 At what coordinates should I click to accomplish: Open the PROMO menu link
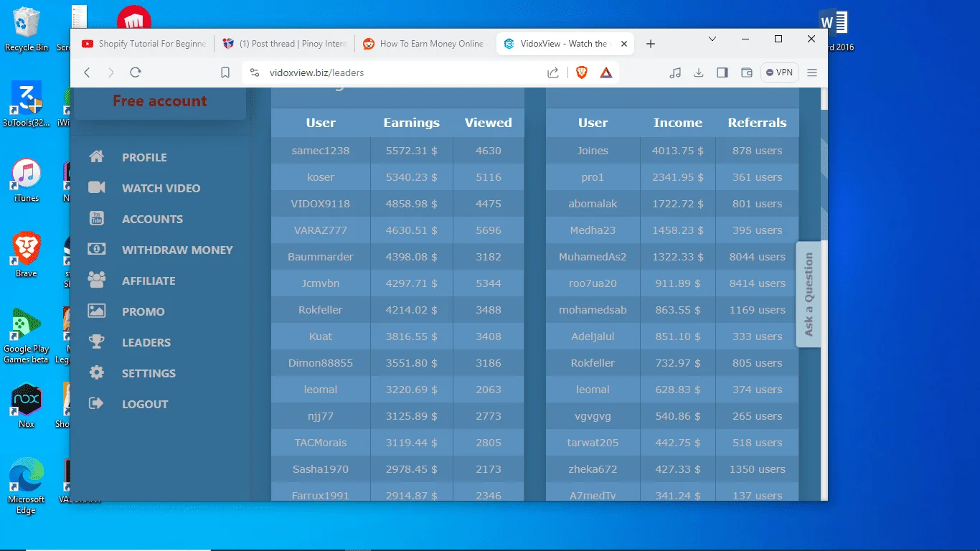pos(143,312)
